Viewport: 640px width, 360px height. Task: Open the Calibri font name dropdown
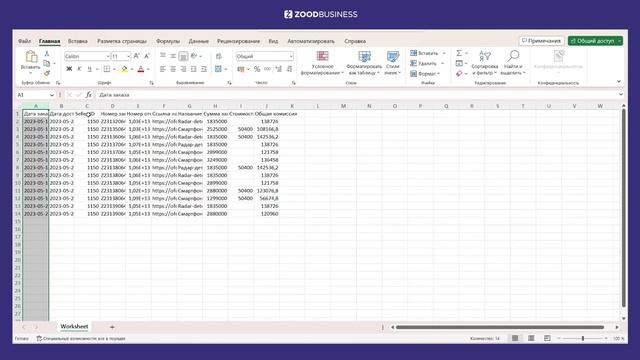click(x=108, y=56)
